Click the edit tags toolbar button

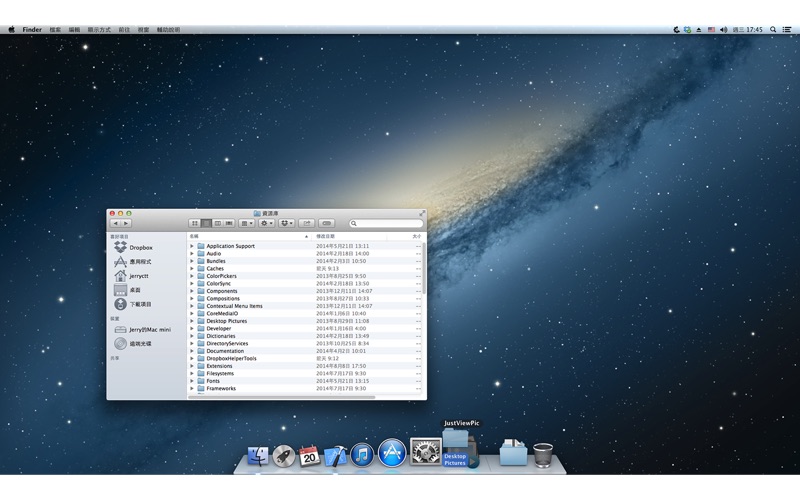point(327,223)
